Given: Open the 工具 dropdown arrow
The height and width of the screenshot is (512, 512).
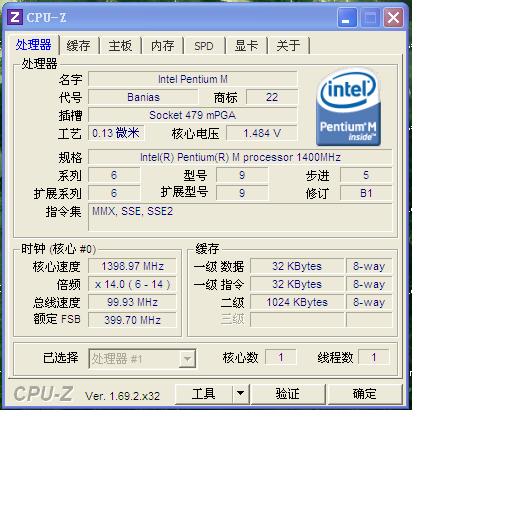Looking at the screenshot, I should (x=240, y=393).
